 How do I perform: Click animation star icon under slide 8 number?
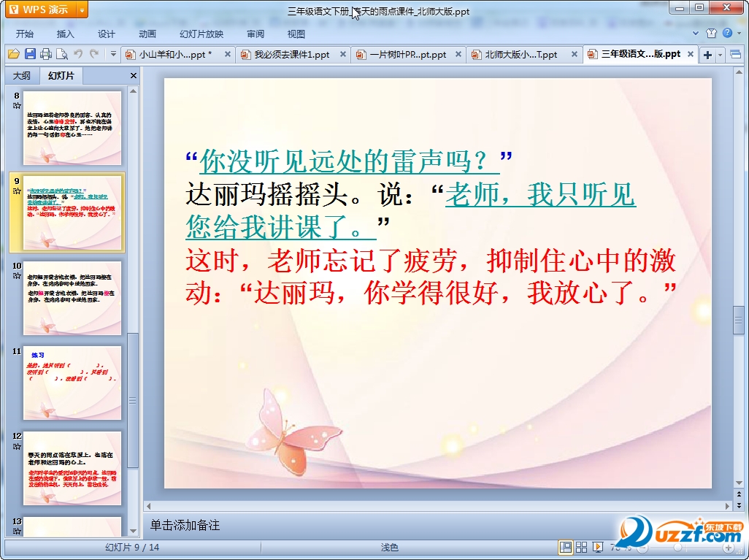(17, 106)
